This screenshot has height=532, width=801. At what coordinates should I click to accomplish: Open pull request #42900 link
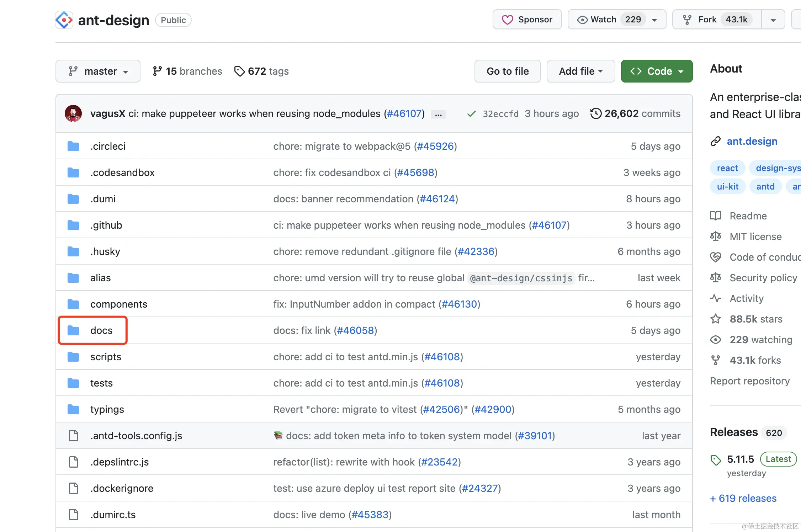pos(493,409)
